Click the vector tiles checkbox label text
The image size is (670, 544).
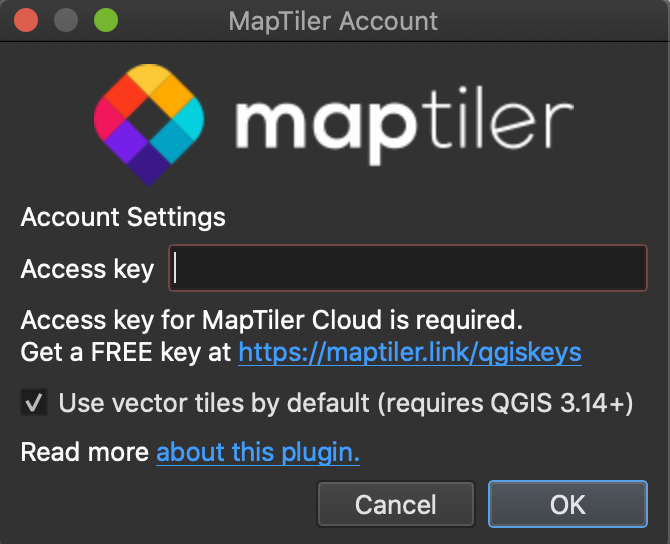click(346, 403)
